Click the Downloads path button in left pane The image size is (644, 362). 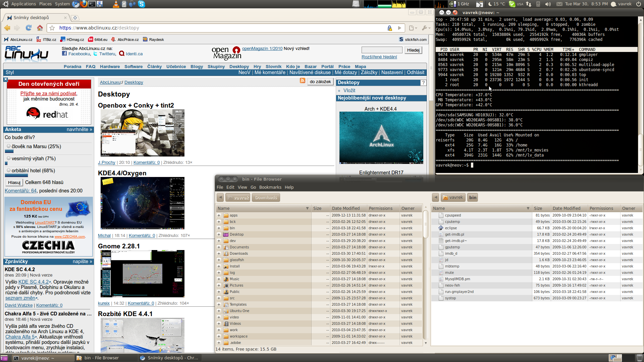tap(266, 198)
